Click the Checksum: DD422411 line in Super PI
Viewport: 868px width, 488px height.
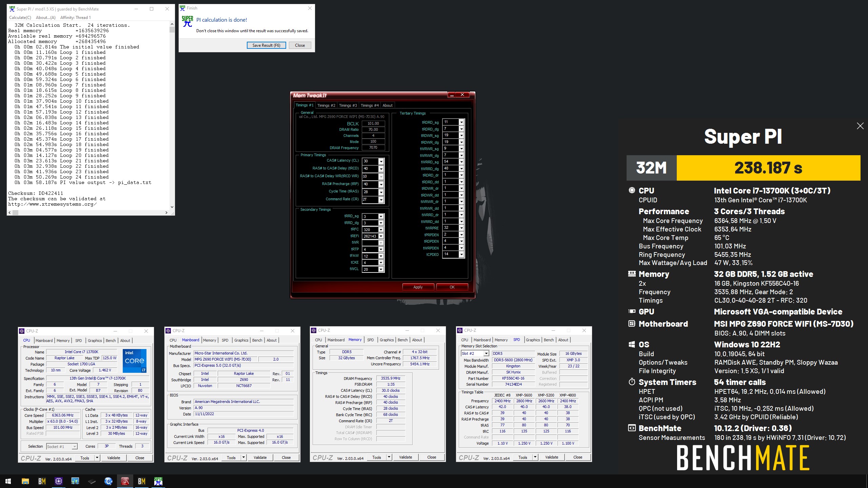pyautogui.click(x=36, y=193)
